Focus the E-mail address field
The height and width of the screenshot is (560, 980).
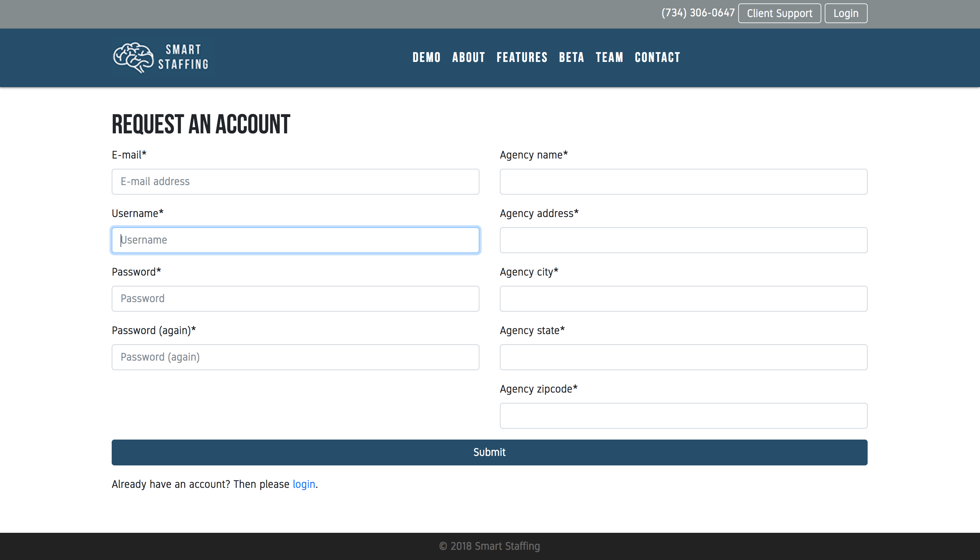point(295,182)
